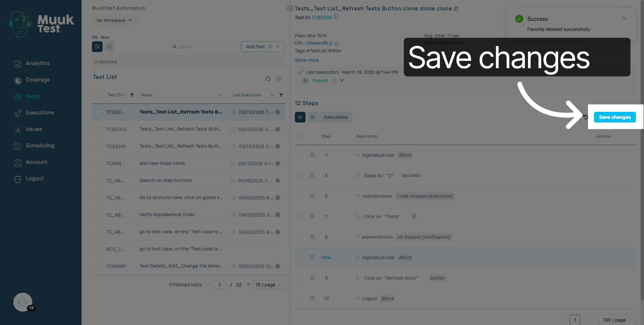
Task: Open Scheduling in the sidebar
Action: 40,146
